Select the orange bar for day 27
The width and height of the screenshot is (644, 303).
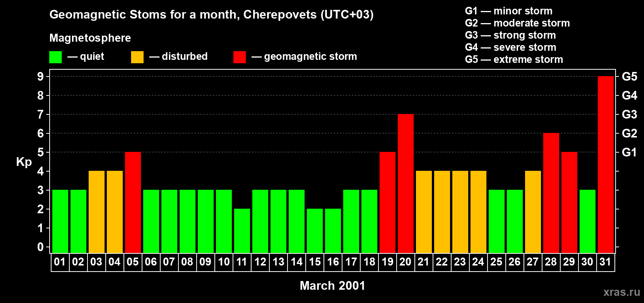click(533, 212)
